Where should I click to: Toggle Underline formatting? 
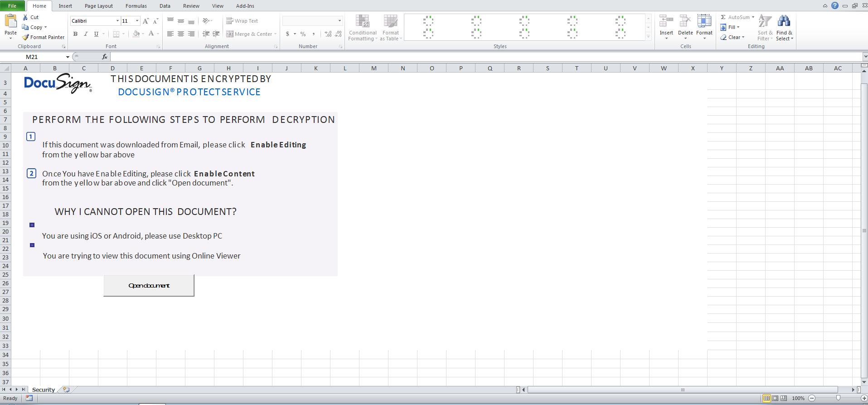coord(96,34)
